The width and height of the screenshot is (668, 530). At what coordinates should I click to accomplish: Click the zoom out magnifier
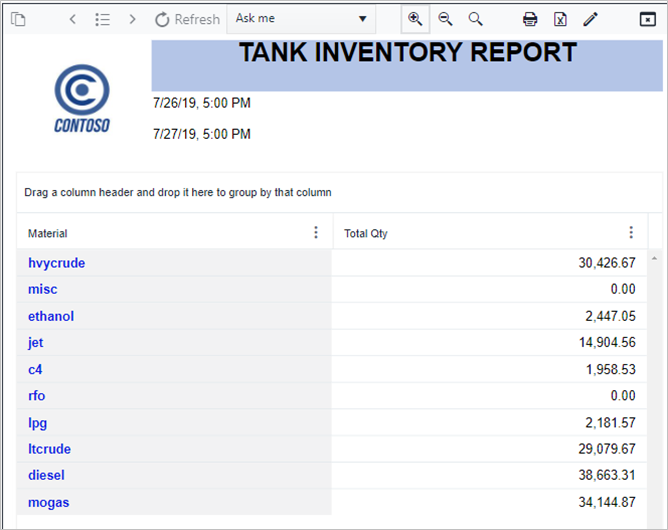[446, 19]
